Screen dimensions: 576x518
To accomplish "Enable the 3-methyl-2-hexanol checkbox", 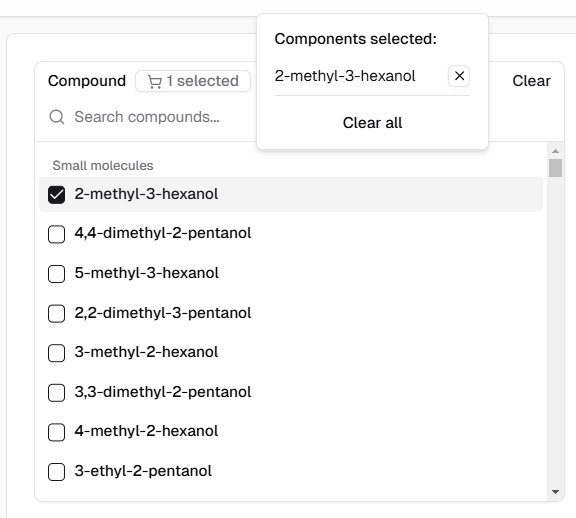I will (57, 353).
